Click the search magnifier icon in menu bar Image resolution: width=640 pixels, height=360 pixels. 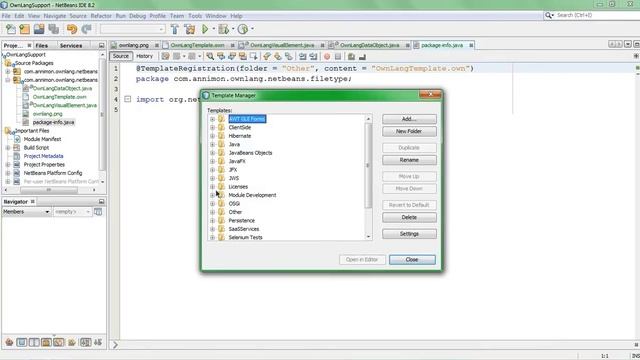coord(549,15)
